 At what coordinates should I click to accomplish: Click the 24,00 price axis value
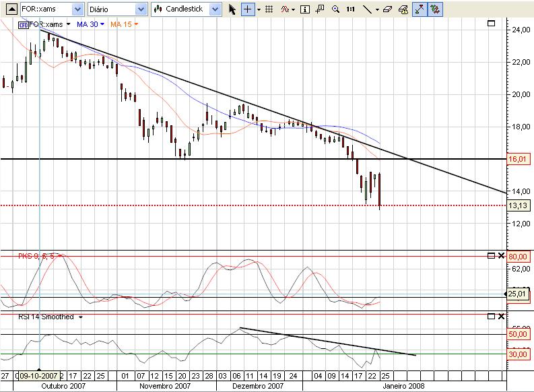521,30
